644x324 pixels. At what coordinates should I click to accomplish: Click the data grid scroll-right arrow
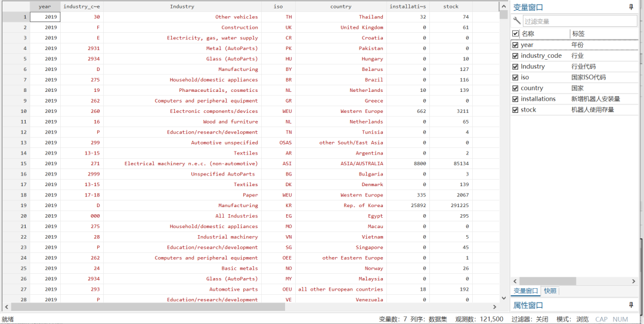click(x=495, y=307)
